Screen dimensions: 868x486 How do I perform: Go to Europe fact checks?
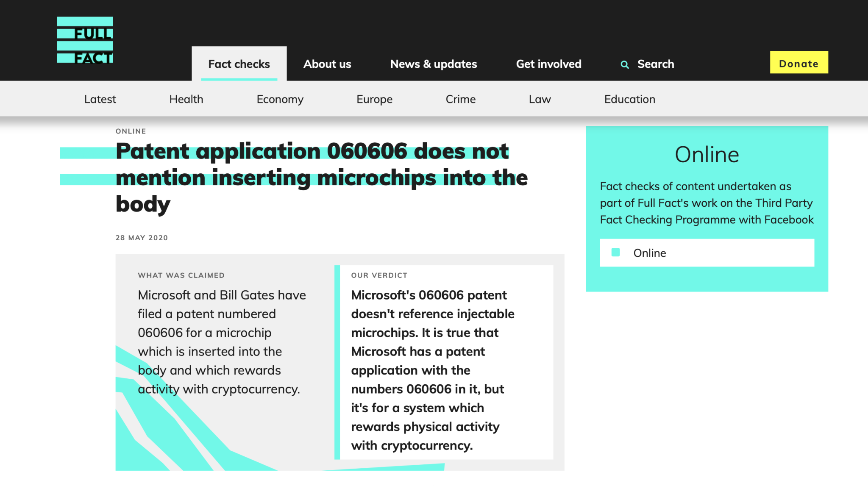coord(374,99)
